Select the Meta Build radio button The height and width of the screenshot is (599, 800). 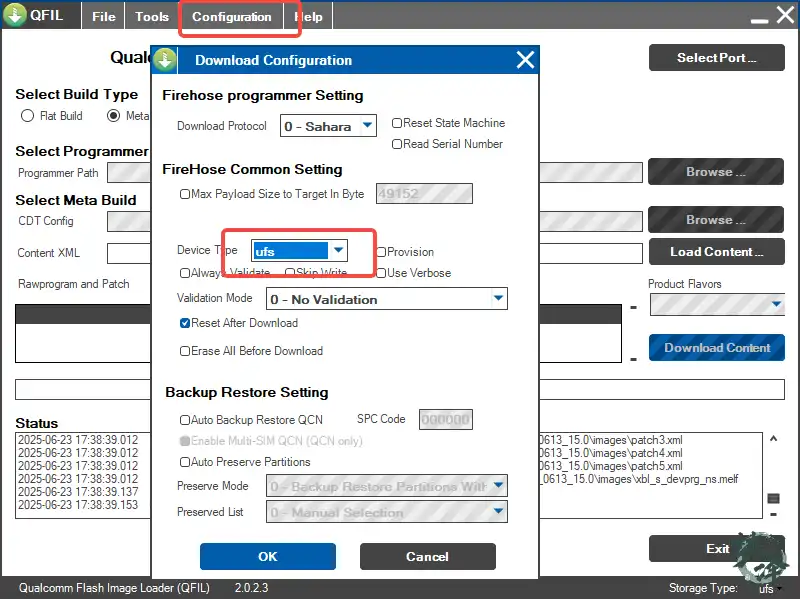coord(113,116)
